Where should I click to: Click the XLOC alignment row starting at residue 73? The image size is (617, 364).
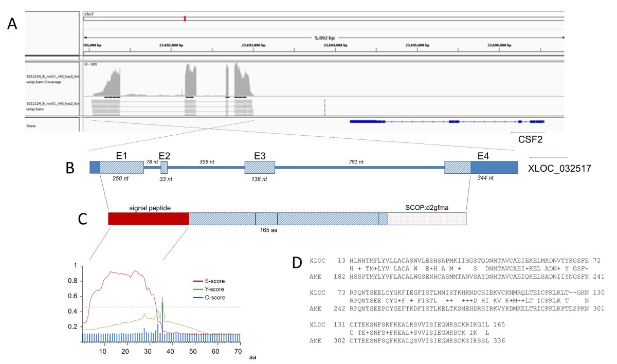point(457,293)
